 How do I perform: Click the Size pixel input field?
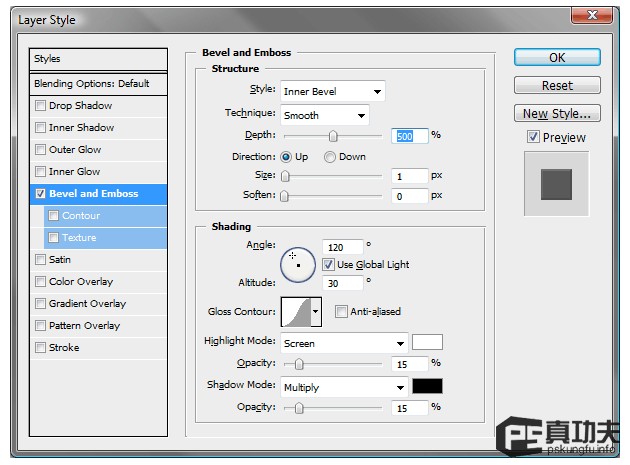409,176
